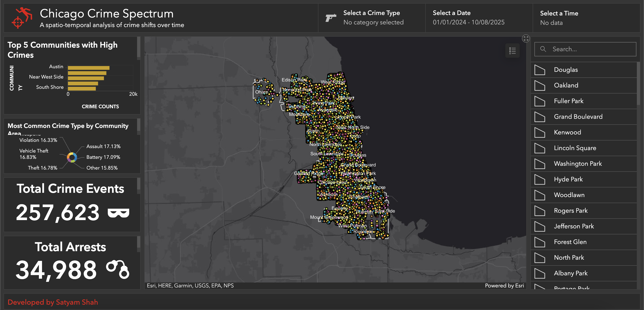Image resolution: width=644 pixels, height=310 pixels.
Task: Open the map legend list icon
Action: click(x=512, y=51)
